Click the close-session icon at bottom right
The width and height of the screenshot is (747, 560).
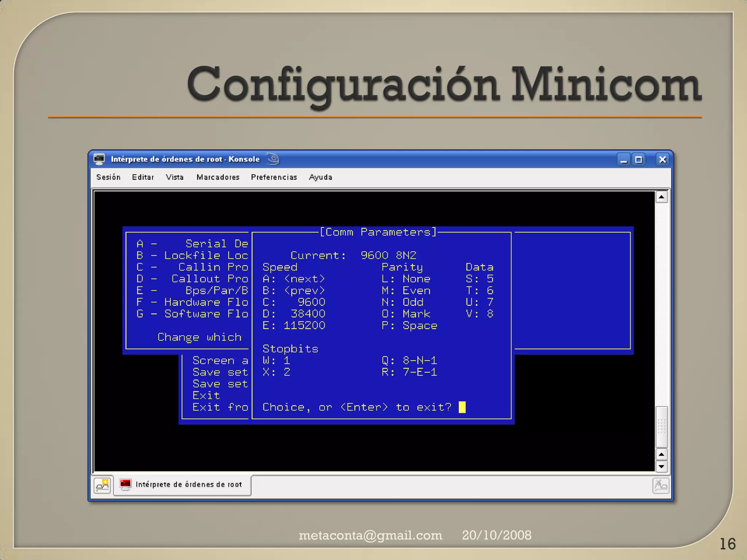[x=661, y=486]
